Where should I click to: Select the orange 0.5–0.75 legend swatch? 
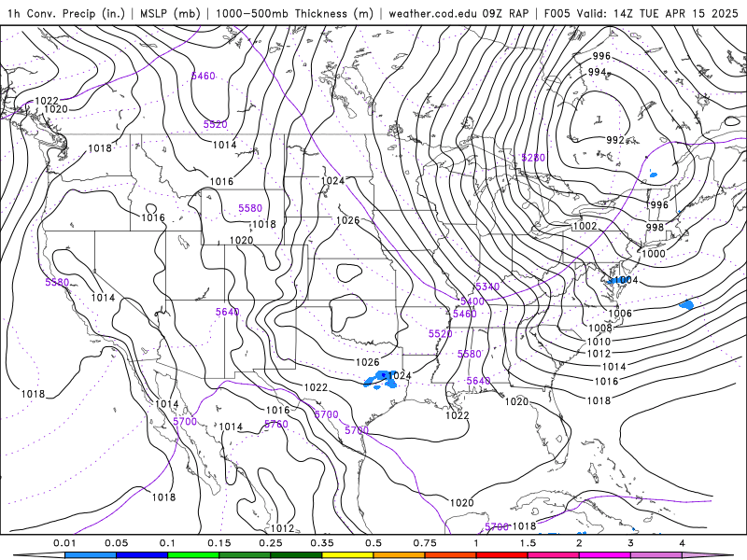click(400, 555)
